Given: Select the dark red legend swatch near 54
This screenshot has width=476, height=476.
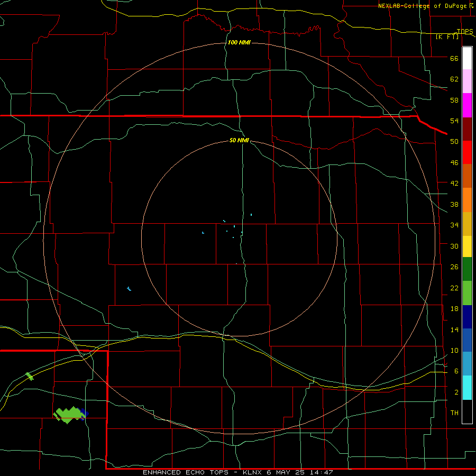Looking at the screenshot, I should point(467,129).
